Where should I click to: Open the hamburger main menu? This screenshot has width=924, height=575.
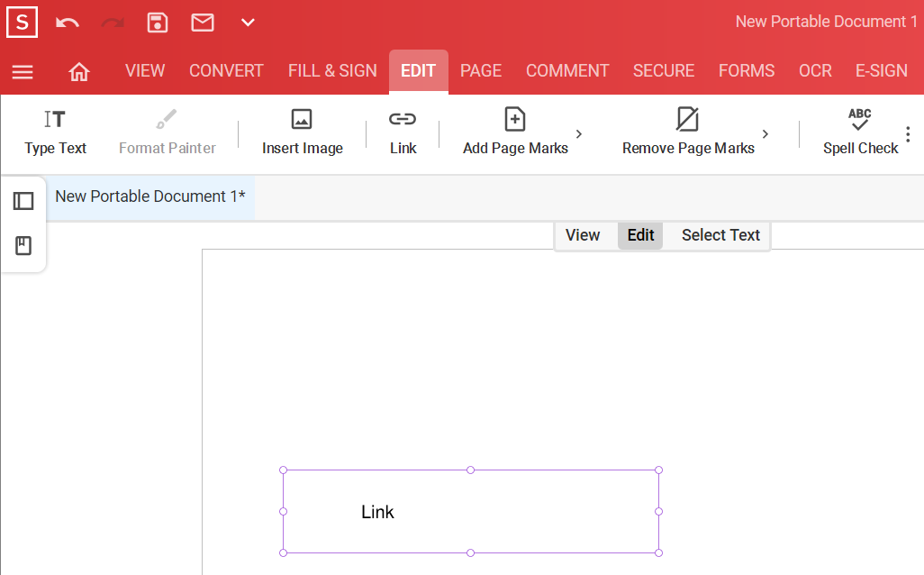23,72
